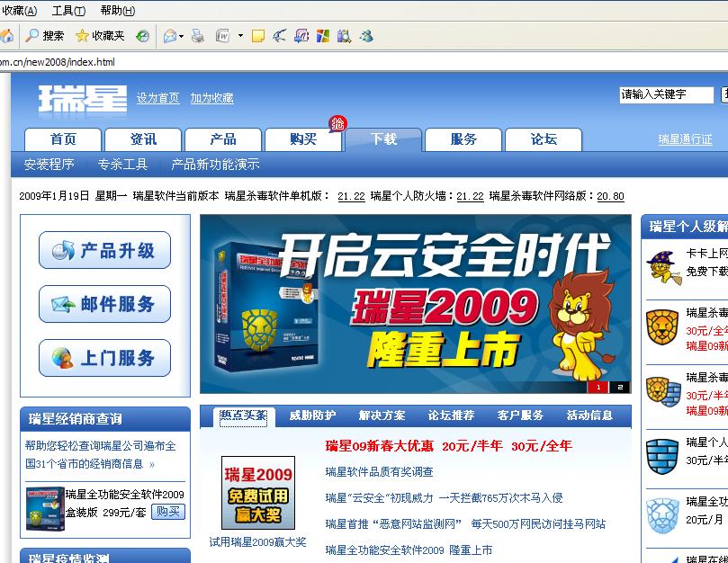728x563 pixels.
Task: Open the 资讯 navigation tab
Action: [x=143, y=139]
